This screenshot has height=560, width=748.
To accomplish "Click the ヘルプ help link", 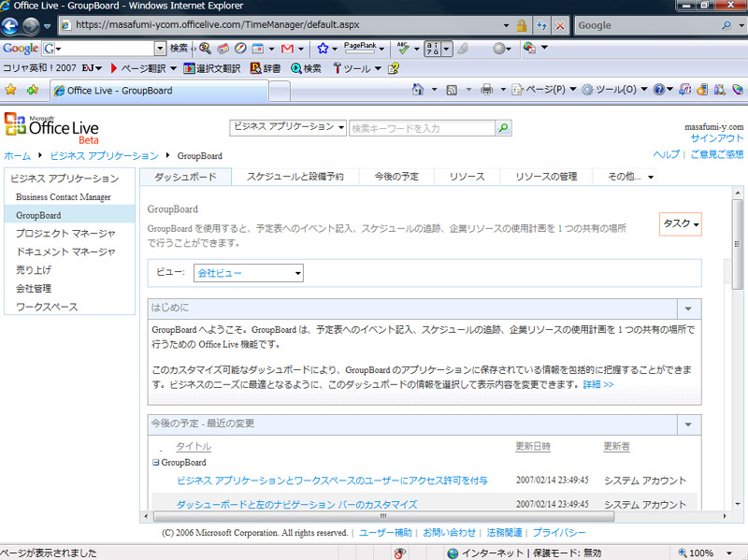I will click(666, 154).
